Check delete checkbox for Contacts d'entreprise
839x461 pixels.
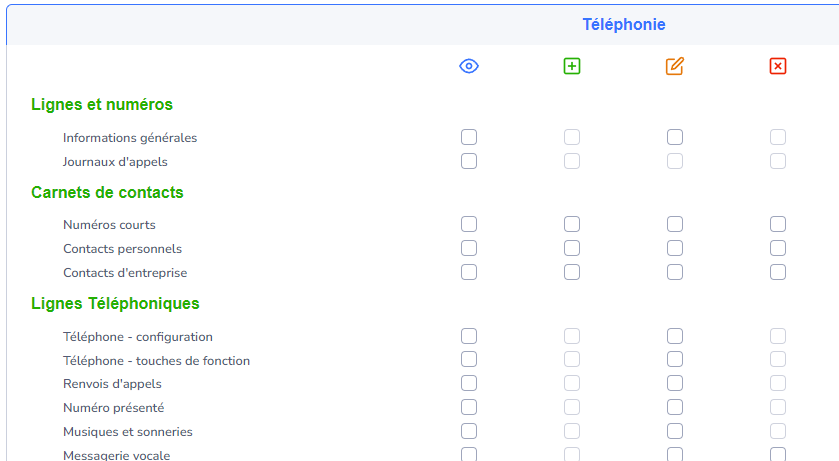(778, 272)
